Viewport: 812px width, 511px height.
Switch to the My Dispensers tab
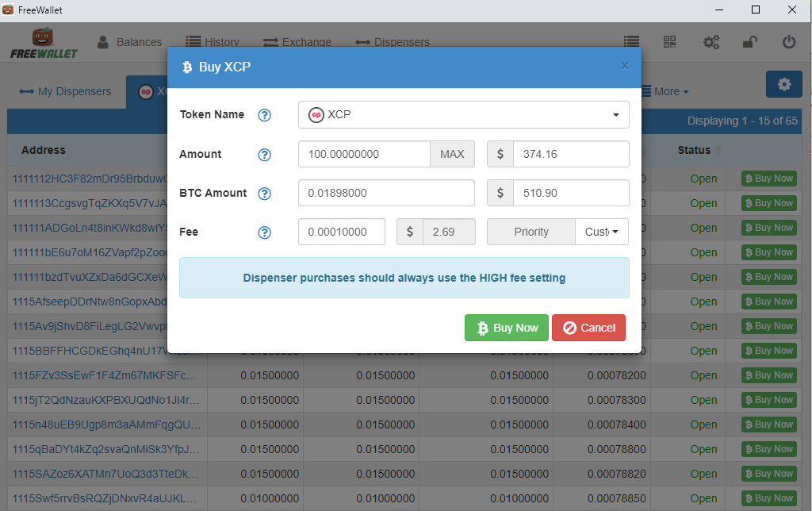(65, 92)
